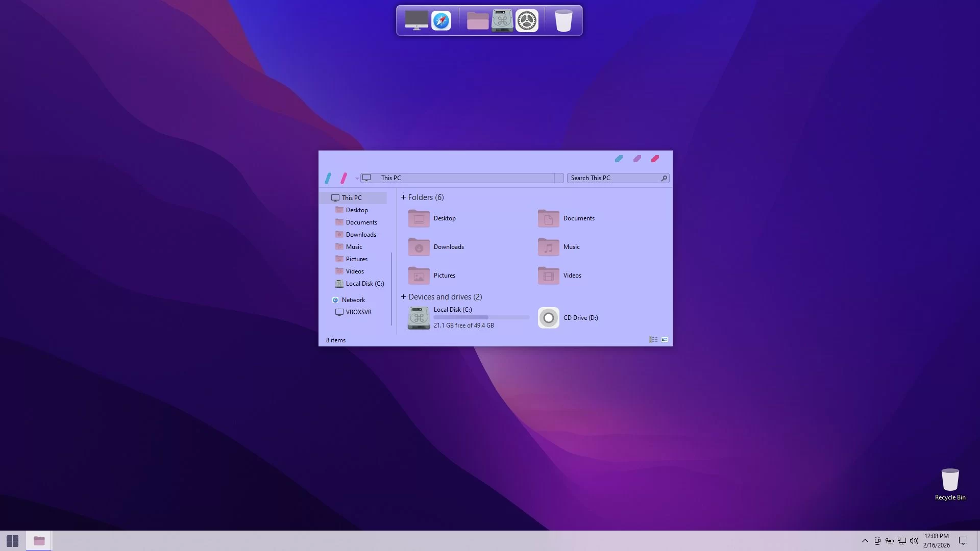Click the blue Back navigation button
Viewport: 980px width, 551px height.
[328, 178]
